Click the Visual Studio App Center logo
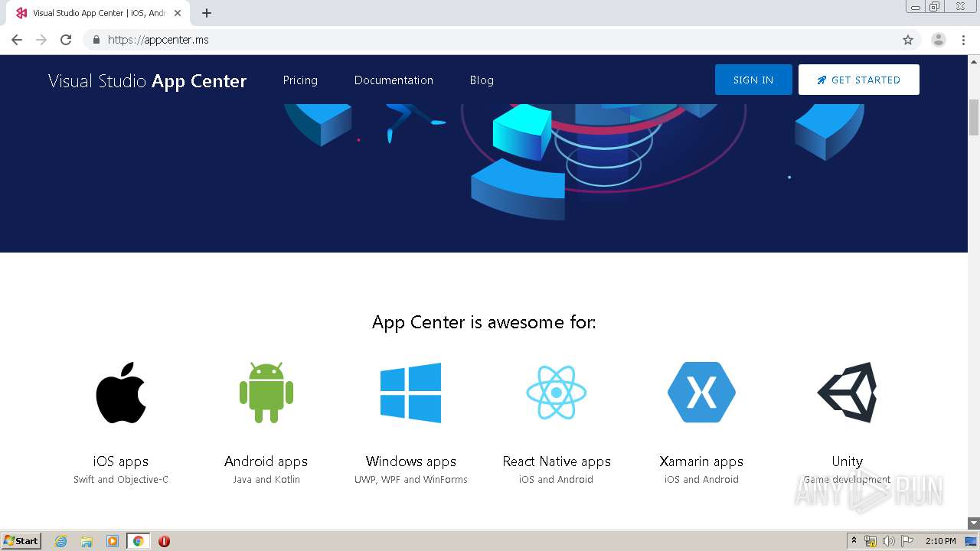Viewport: 980px width, 551px height. coord(147,81)
